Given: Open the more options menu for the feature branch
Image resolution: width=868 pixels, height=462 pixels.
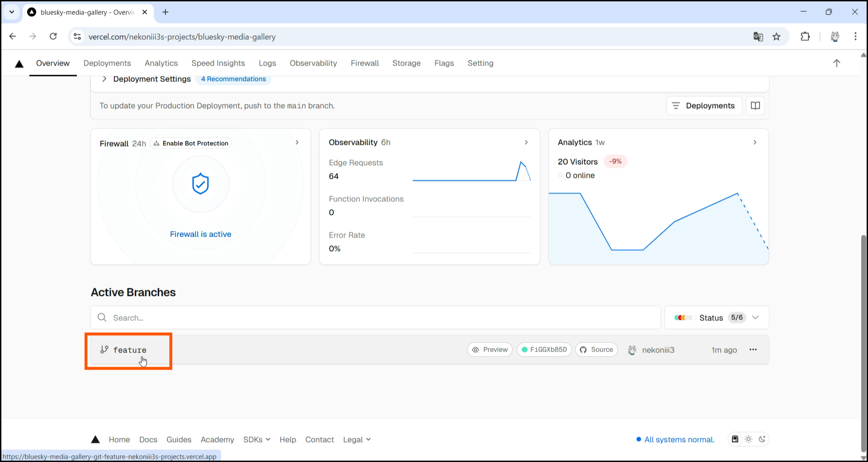Looking at the screenshot, I should (x=753, y=349).
